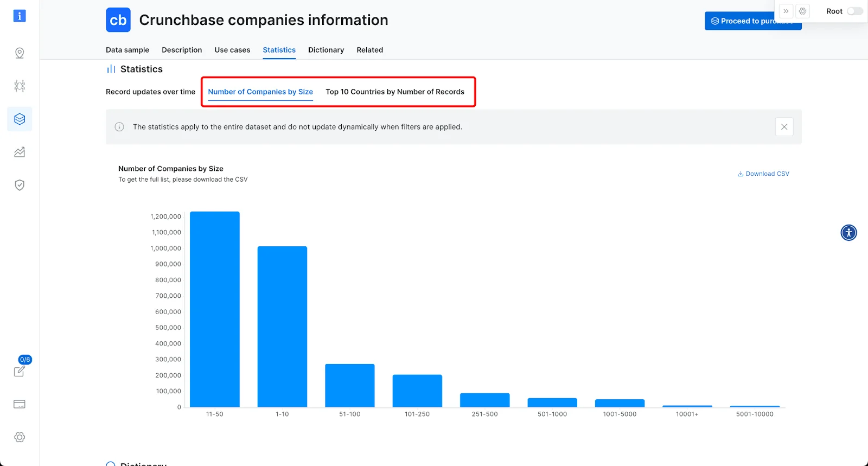Click the 1001-5000 bar in the chart
This screenshot has height=466, width=868.
(620, 403)
